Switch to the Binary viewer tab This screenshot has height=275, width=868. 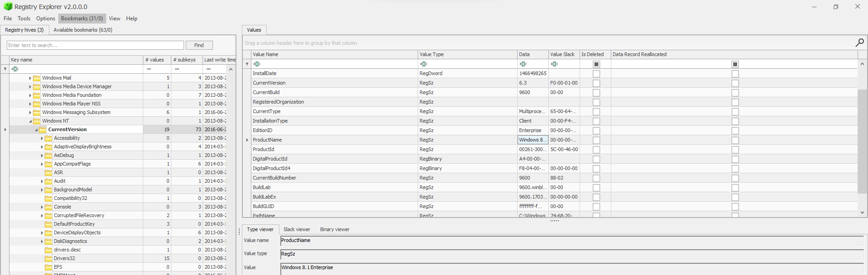[335, 229]
